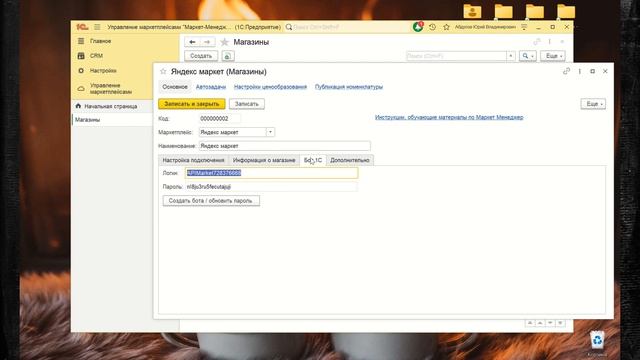Image resolution: width=640 pixels, height=360 pixels.
Task: Focus the global search box in title bar
Action: tap(347, 27)
